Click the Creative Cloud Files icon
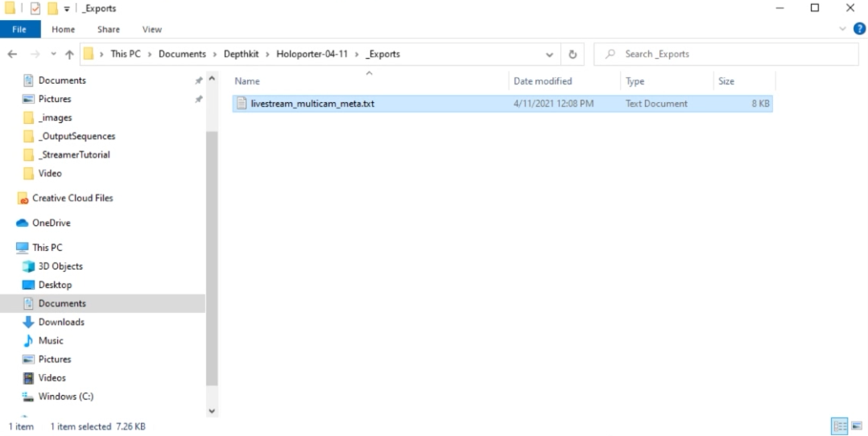The image size is (868, 436). coord(23,198)
